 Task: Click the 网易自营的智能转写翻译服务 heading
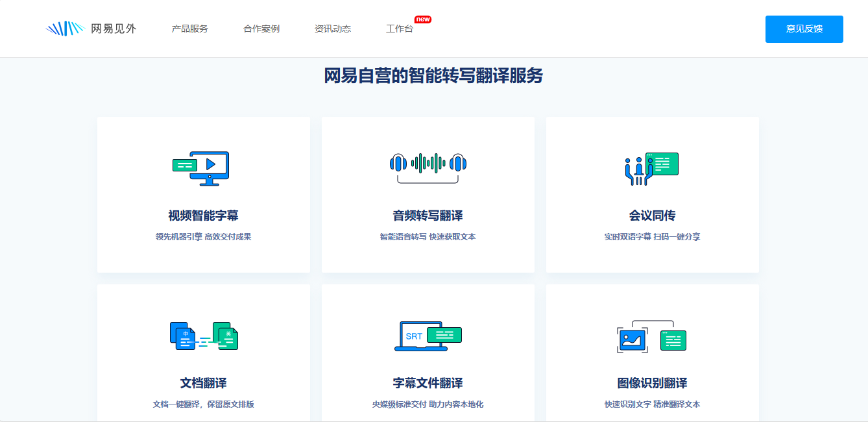(433, 76)
